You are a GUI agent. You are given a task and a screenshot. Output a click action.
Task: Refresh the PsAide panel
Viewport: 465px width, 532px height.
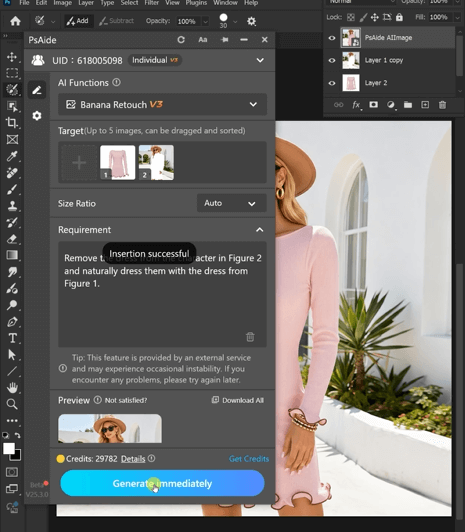click(x=181, y=40)
